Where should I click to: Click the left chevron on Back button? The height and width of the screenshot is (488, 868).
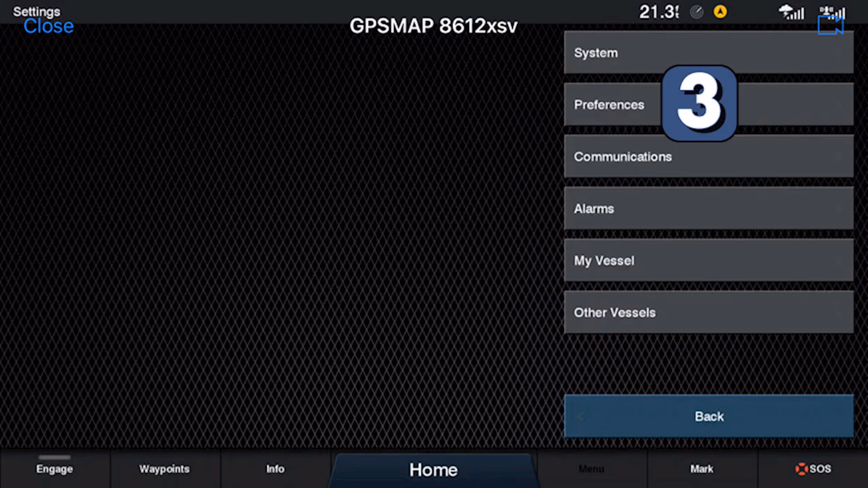(x=581, y=417)
